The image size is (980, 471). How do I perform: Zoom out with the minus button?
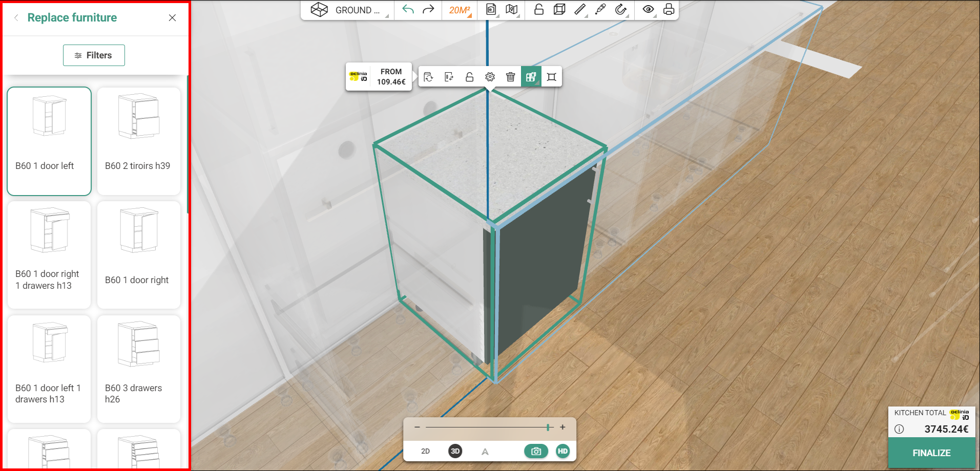point(417,427)
